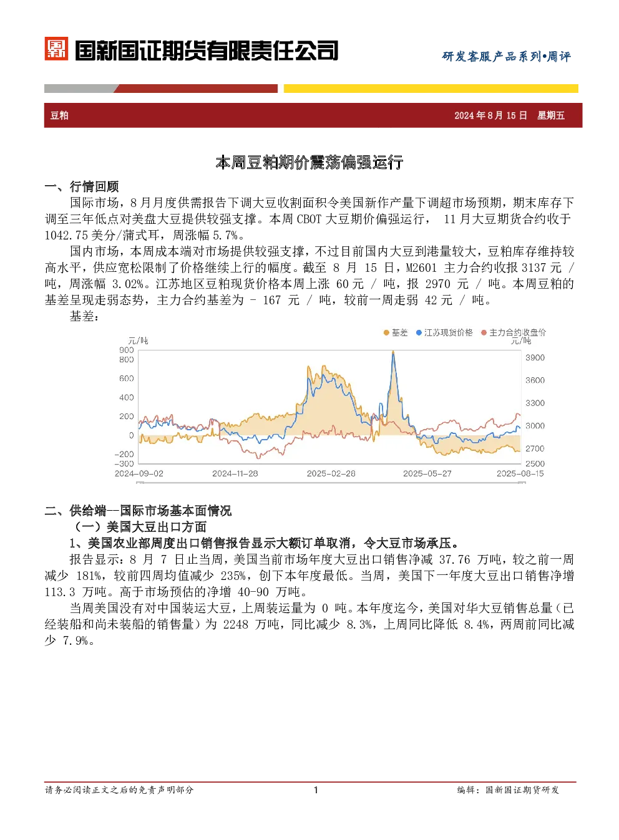Toggle the 基差 series legend label
619x840 pixels.
[x=399, y=333]
